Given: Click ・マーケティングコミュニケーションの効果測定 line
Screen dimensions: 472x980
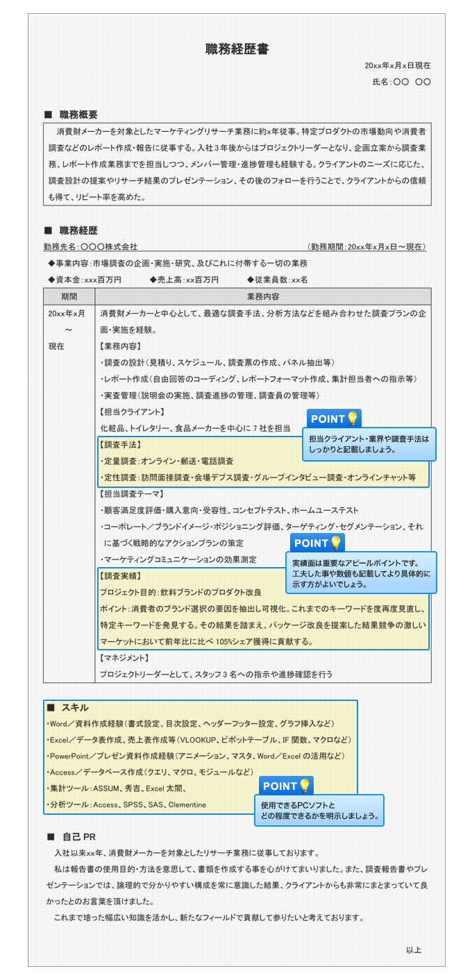Looking at the screenshot, I should 178,559.
